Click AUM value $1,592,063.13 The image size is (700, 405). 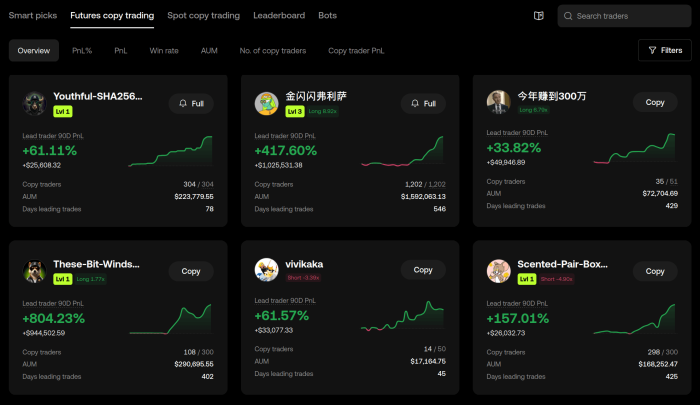[423, 196]
